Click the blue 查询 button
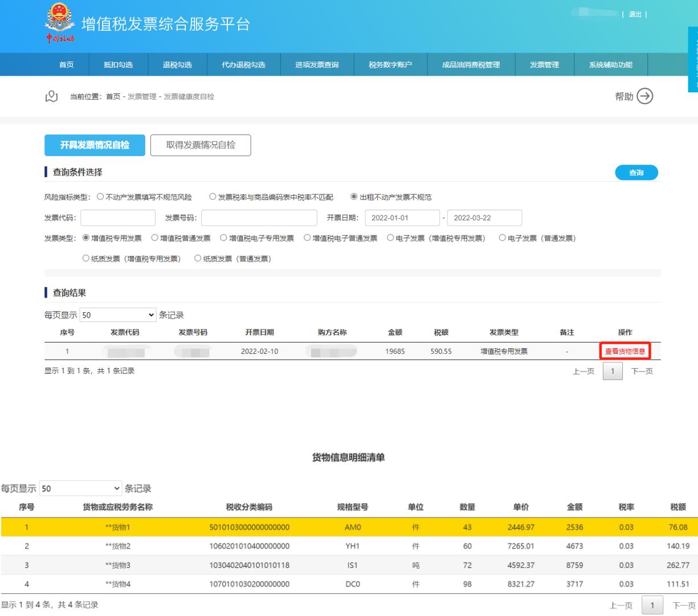The image size is (698, 616). pos(636,173)
